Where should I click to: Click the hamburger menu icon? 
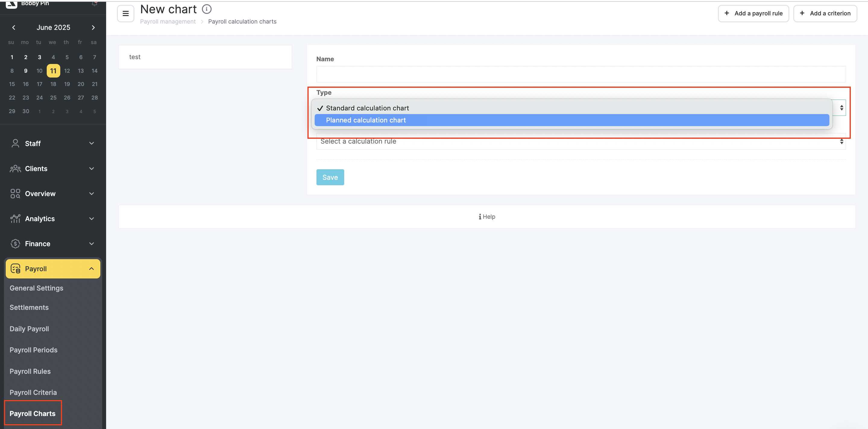pos(126,14)
